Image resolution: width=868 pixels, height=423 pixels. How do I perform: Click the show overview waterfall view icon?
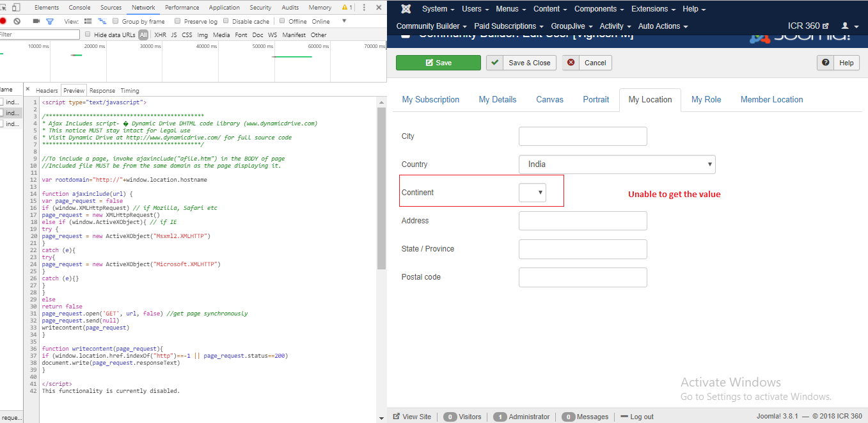click(102, 21)
